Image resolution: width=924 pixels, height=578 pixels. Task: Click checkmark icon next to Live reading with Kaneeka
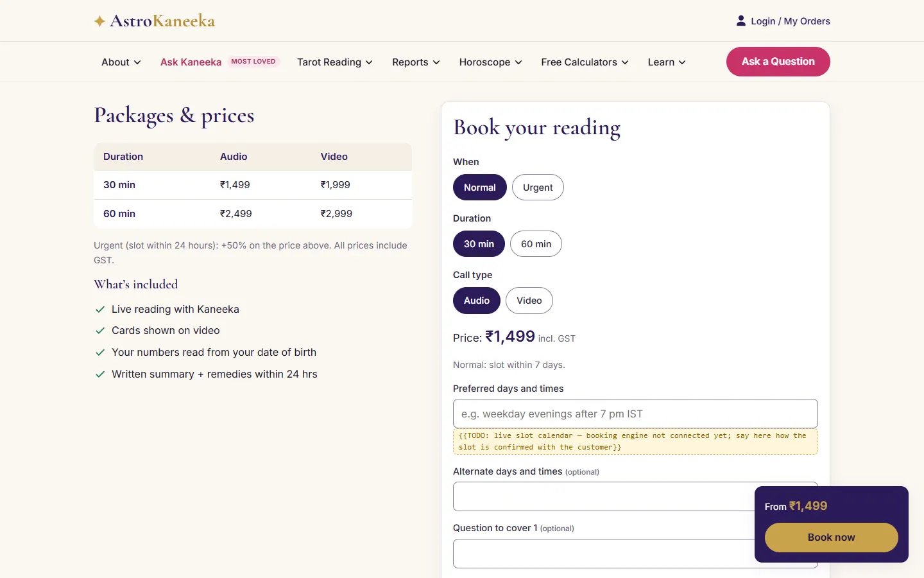pyautogui.click(x=100, y=310)
